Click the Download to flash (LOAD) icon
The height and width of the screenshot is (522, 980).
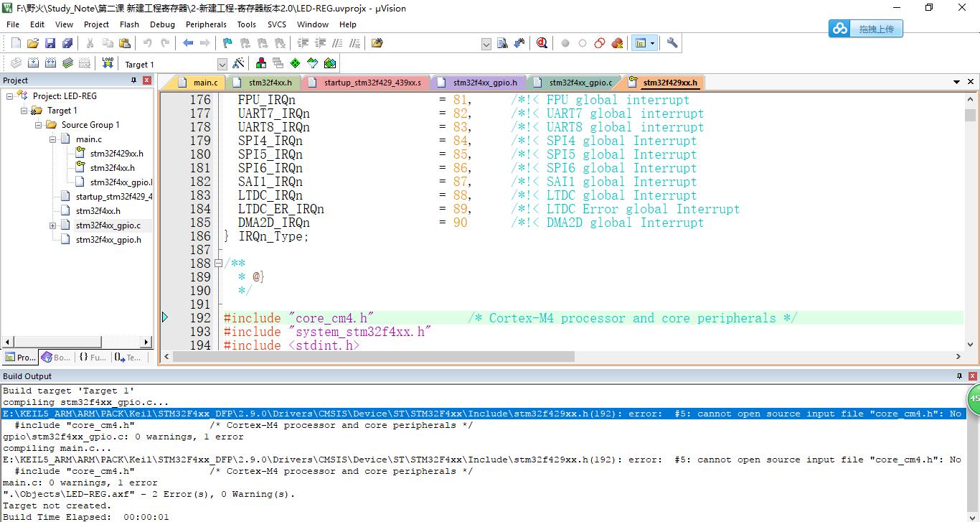[108, 63]
